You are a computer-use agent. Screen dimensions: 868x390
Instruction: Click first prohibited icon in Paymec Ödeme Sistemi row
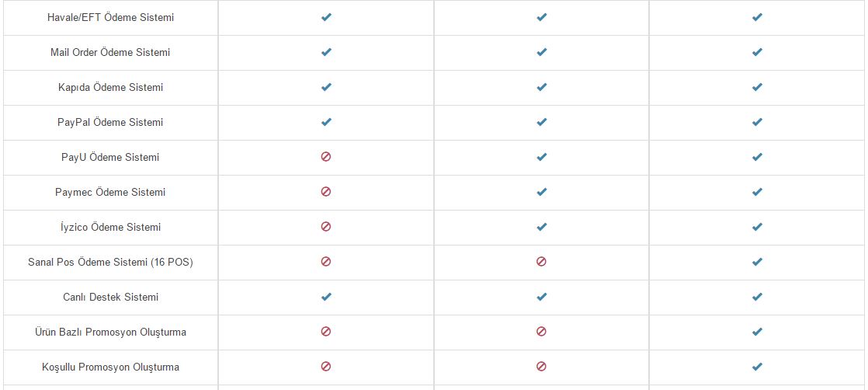[326, 192]
